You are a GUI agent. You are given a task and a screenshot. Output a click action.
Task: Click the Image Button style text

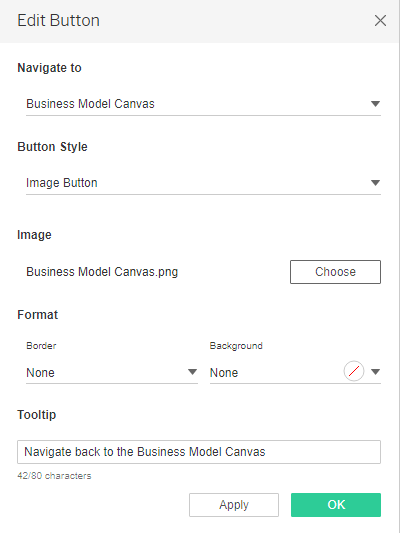pos(62,183)
